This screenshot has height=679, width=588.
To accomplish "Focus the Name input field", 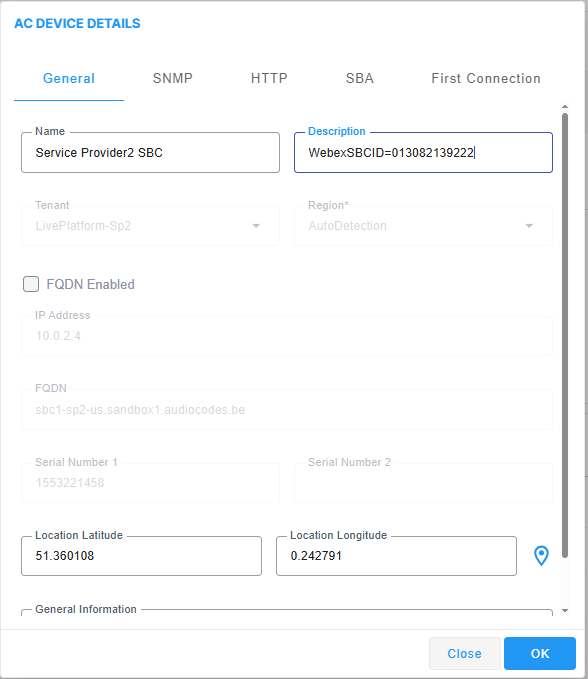I will pyautogui.click(x=150, y=152).
